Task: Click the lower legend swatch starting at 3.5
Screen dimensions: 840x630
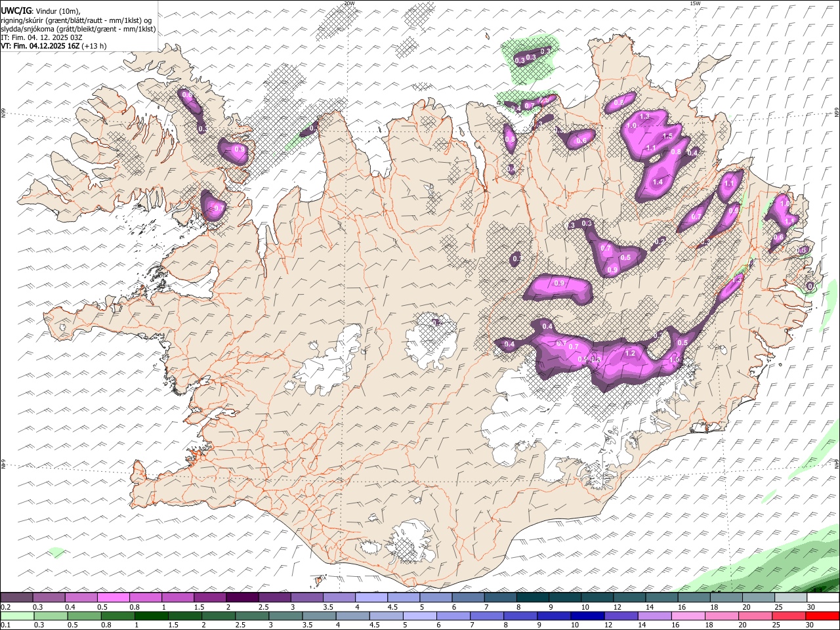Action: point(318,616)
